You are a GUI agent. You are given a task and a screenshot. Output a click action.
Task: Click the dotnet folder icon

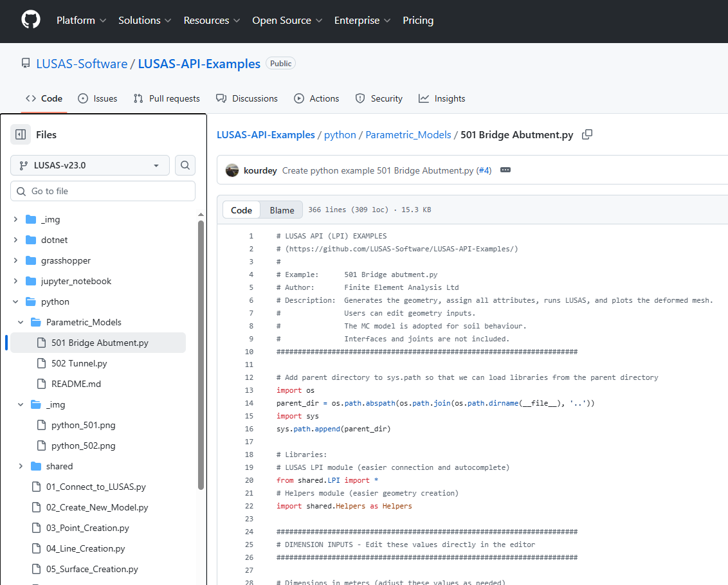click(x=31, y=240)
